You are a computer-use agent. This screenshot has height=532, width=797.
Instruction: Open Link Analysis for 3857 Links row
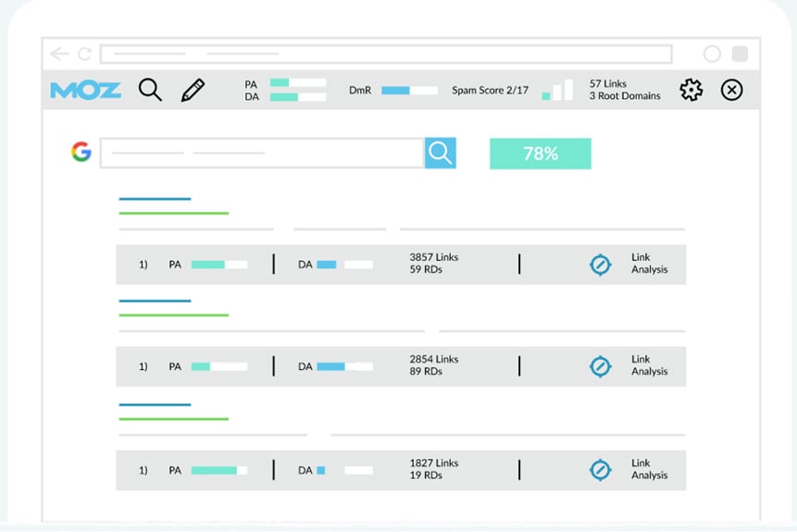click(x=650, y=263)
